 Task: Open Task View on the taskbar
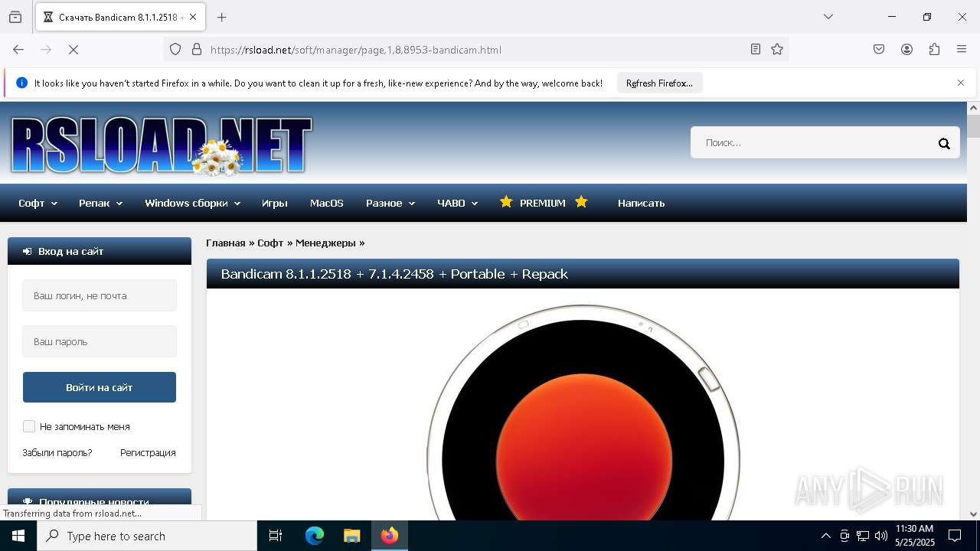pyautogui.click(x=276, y=536)
